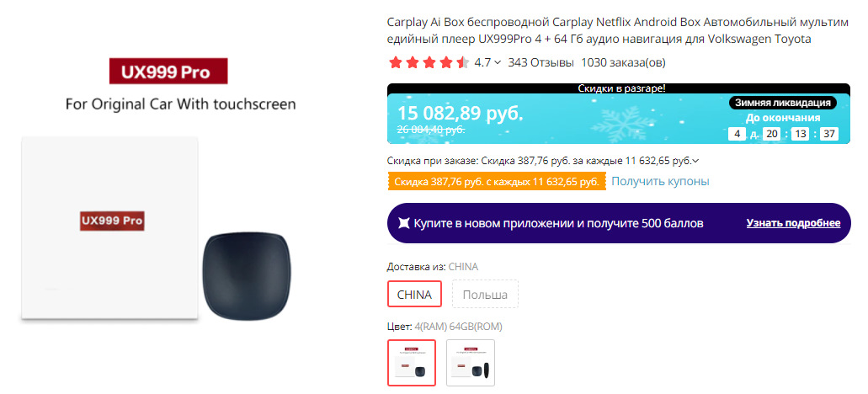Click the red UX999 Pro label above photo
The width and height of the screenshot is (868, 394).
(169, 71)
